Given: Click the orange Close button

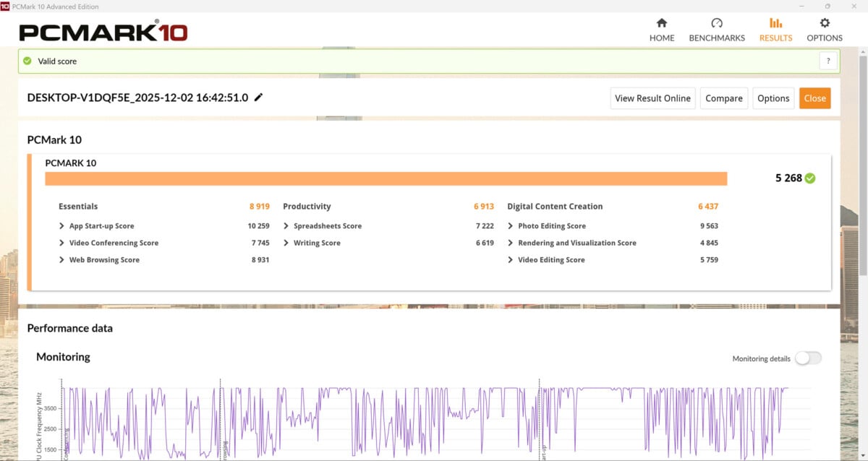Looking at the screenshot, I should 814,98.
